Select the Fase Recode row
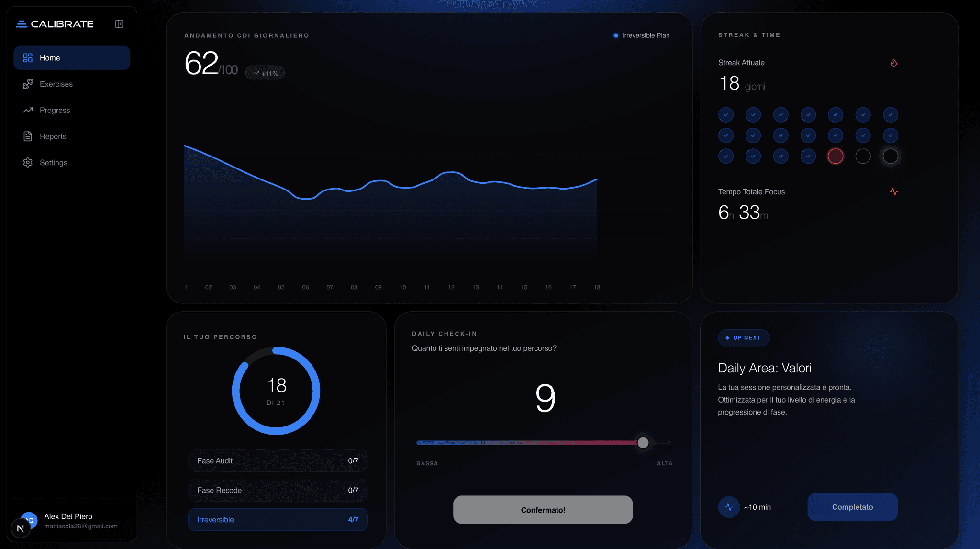This screenshot has width=980, height=549. (278, 490)
